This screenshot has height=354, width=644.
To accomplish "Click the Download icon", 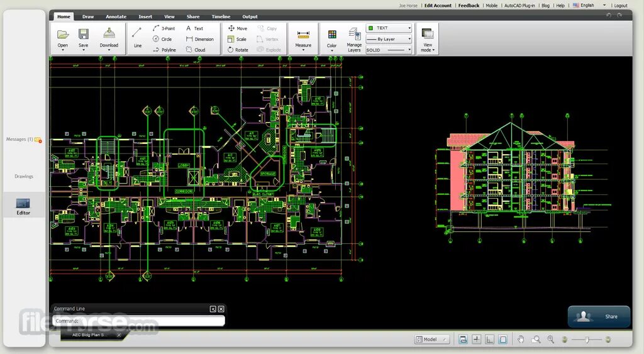I will coord(109,34).
